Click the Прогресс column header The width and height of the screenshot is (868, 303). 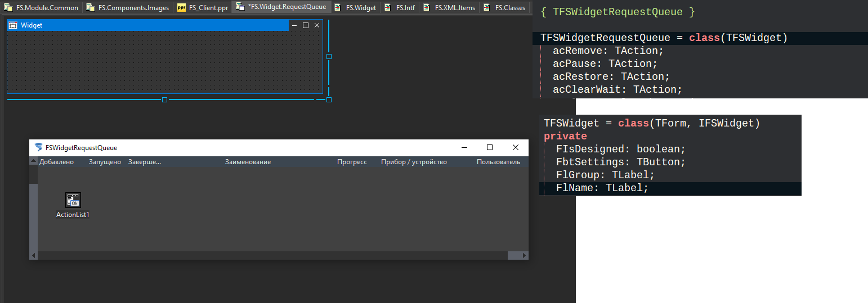pyautogui.click(x=352, y=162)
